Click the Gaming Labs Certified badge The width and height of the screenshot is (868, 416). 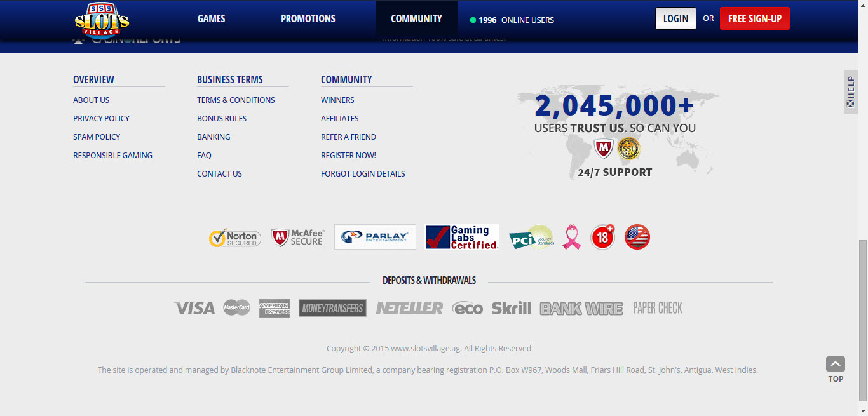(x=462, y=237)
